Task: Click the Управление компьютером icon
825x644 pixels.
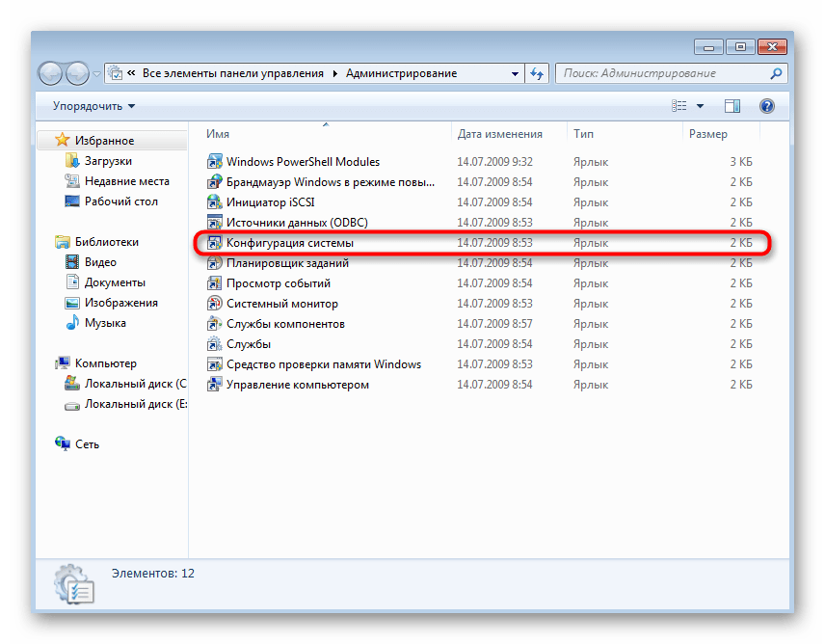Action: click(x=215, y=385)
